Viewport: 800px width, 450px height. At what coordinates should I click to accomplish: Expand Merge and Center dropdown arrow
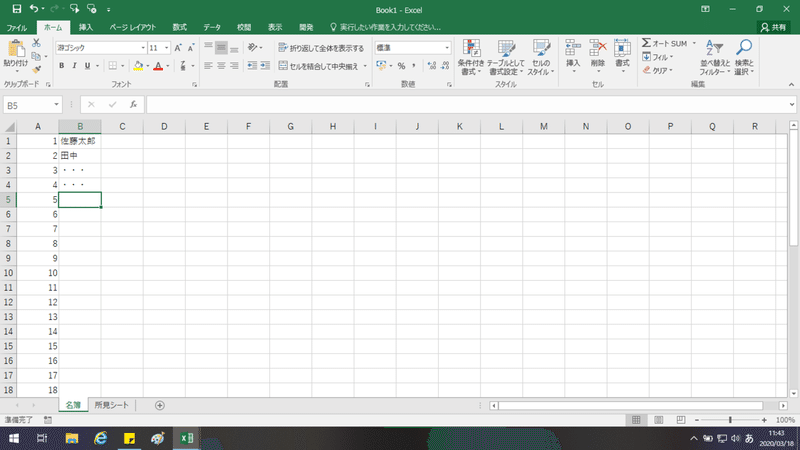point(365,66)
